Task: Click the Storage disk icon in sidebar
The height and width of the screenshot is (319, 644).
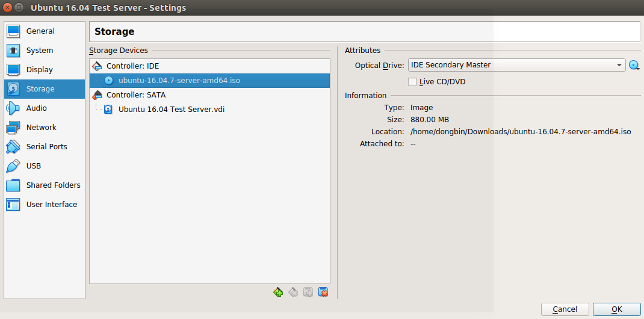Action: tap(13, 89)
